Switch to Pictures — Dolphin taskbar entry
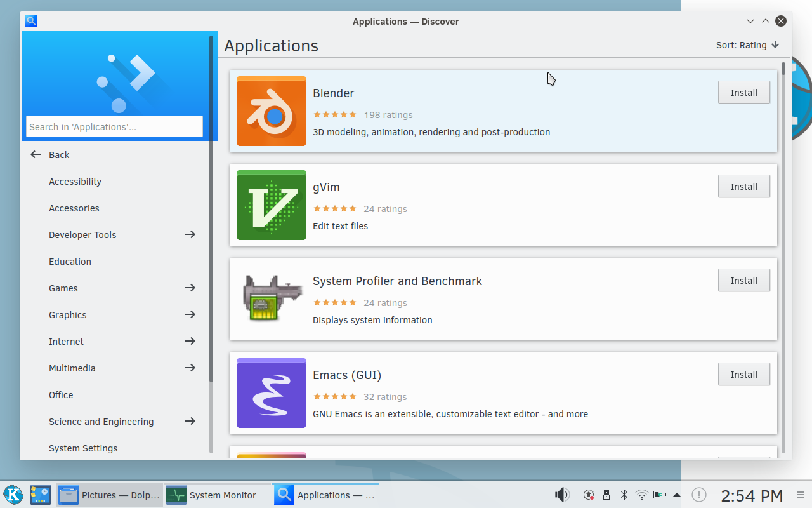Screen dimensions: 812x508 (x=110, y=495)
